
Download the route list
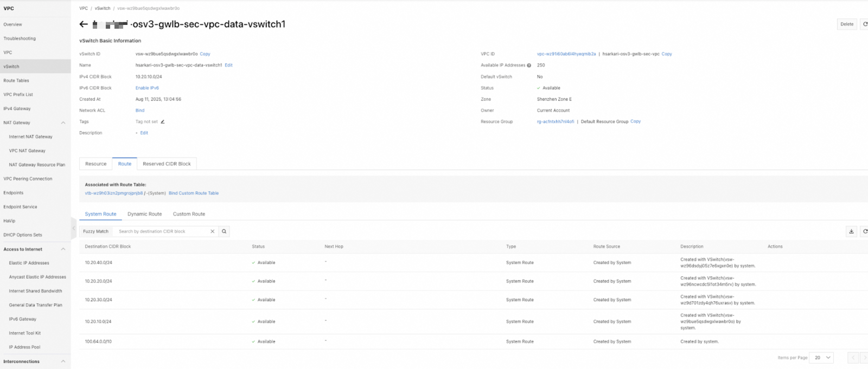(851, 231)
